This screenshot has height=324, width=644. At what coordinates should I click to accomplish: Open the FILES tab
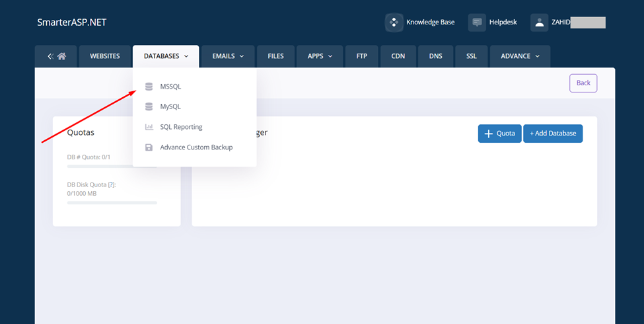(x=275, y=56)
